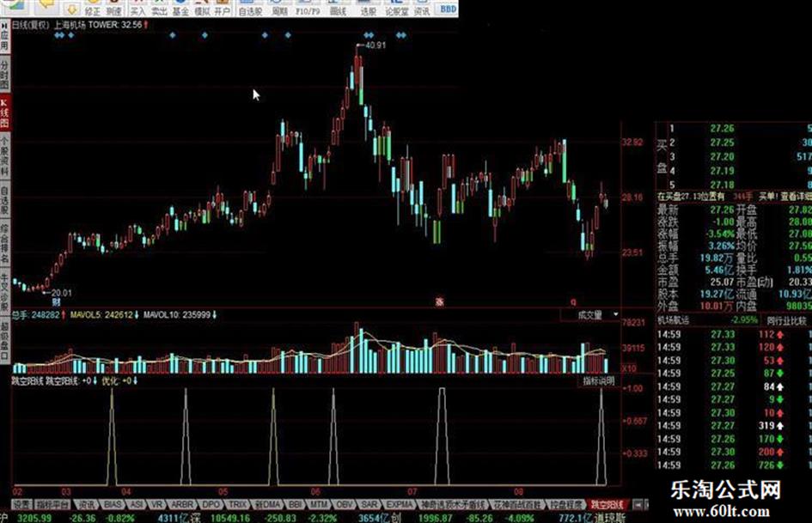Image resolution: width=812 pixels, height=523 pixels.
Task: Select the K线图 sidebar tab
Action: click(4, 113)
